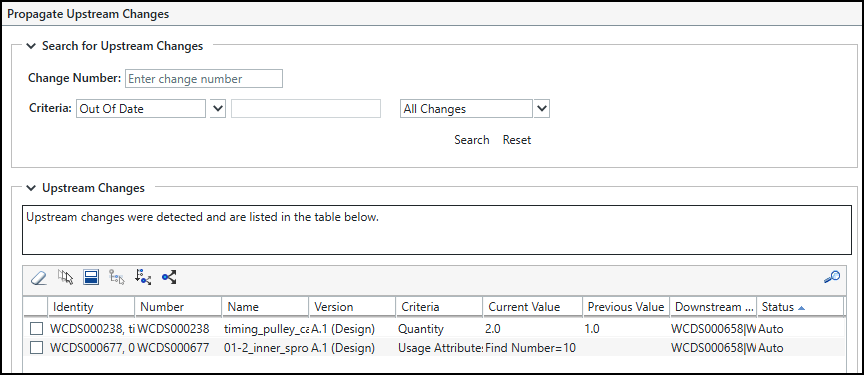
Task: Sort by the Criteria column header
Action: click(x=439, y=307)
